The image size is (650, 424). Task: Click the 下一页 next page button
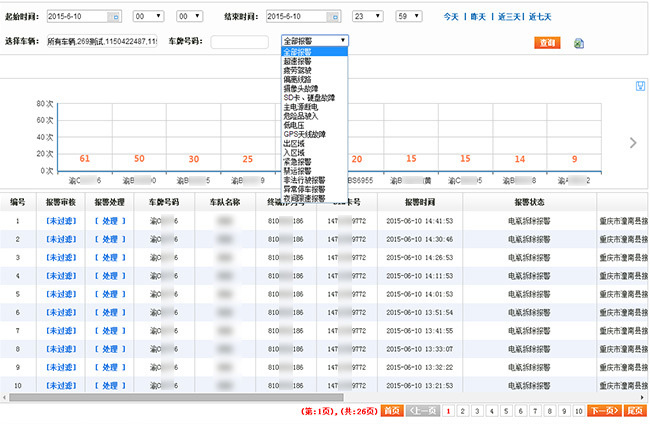coord(605,411)
